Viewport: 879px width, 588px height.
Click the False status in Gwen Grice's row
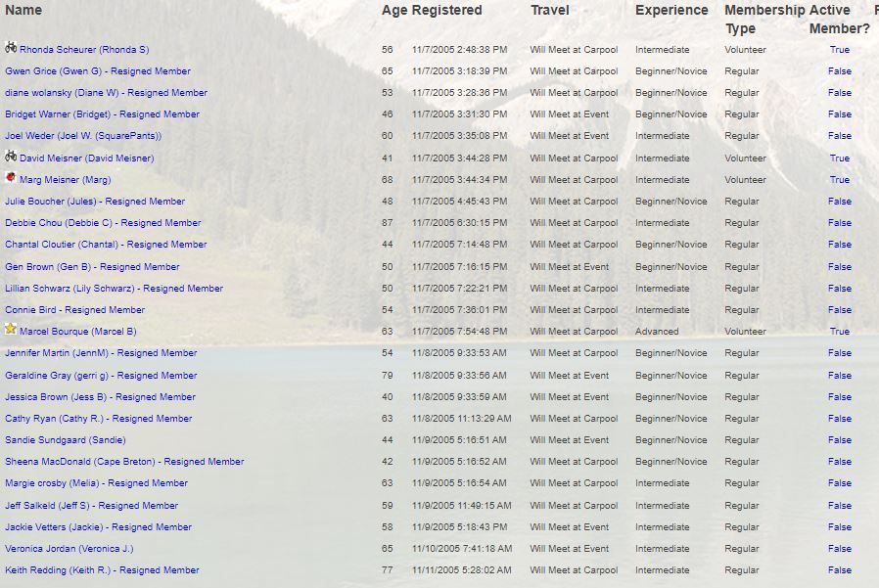(839, 71)
